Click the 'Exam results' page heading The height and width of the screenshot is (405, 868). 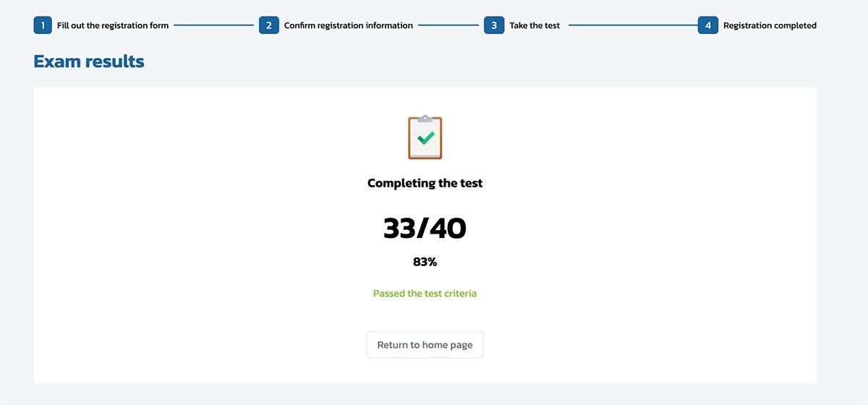[89, 61]
